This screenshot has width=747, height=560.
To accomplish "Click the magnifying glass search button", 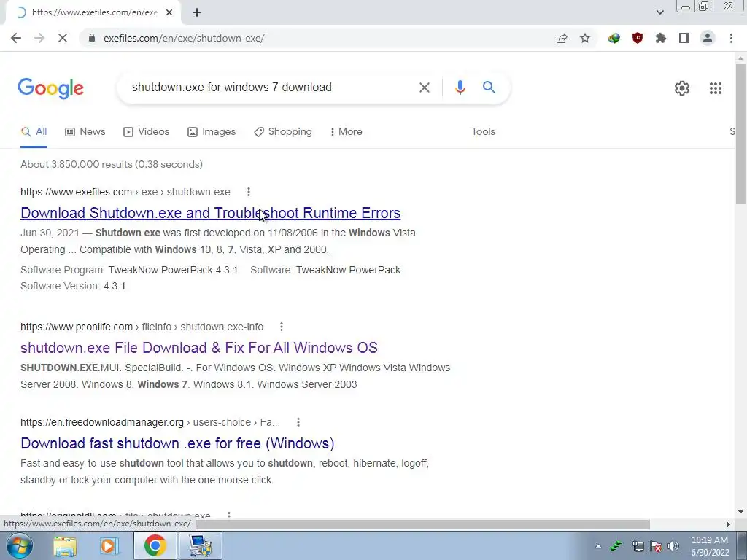I will [489, 87].
